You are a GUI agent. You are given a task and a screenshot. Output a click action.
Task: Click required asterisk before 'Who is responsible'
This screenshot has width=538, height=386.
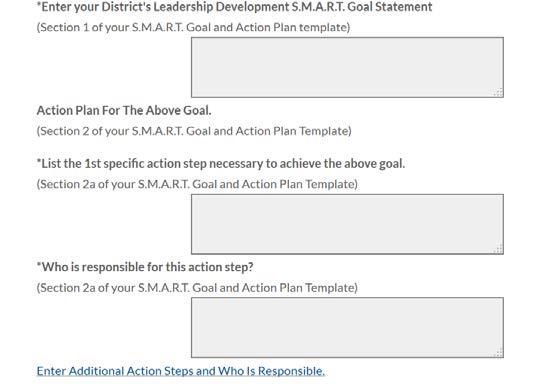pyautogui.click(x=39, y=264)
